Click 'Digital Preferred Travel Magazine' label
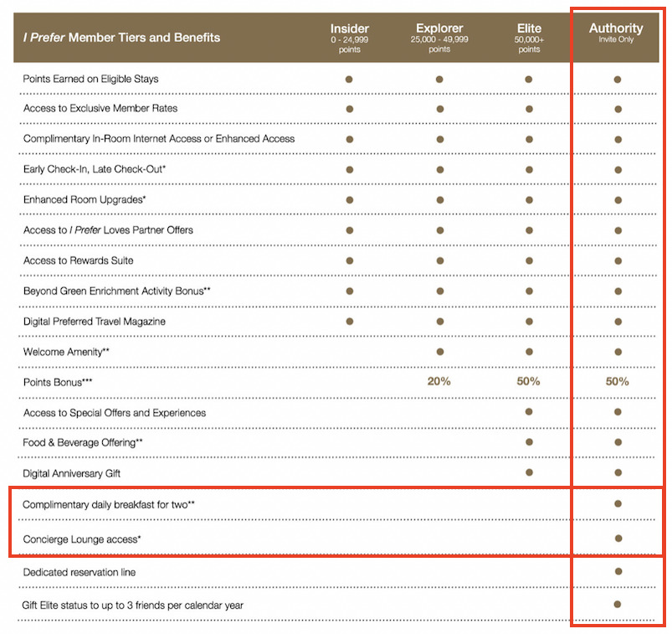Image resolution: width=672 pixels, height=634 pixels. (x=95, y=322)
